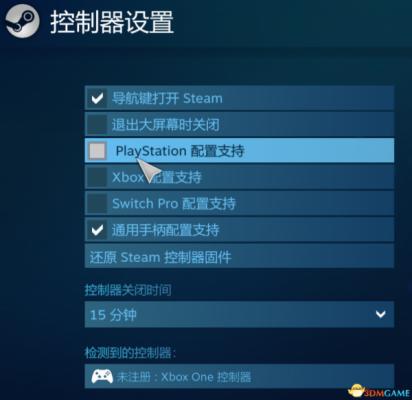Screen dimensions: 412x400
Task: Check the Switch Pro 配置支持 box
Action: point(97,203)
